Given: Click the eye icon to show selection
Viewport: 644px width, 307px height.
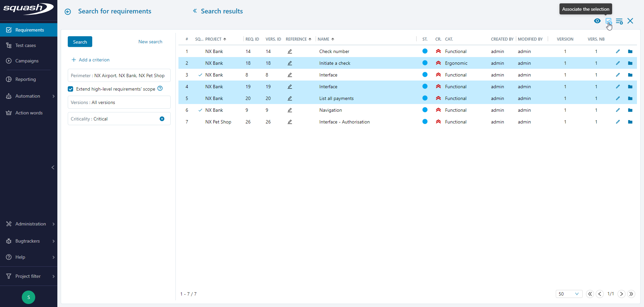Looking at the screenshot, I should click(x=597, y=21).
